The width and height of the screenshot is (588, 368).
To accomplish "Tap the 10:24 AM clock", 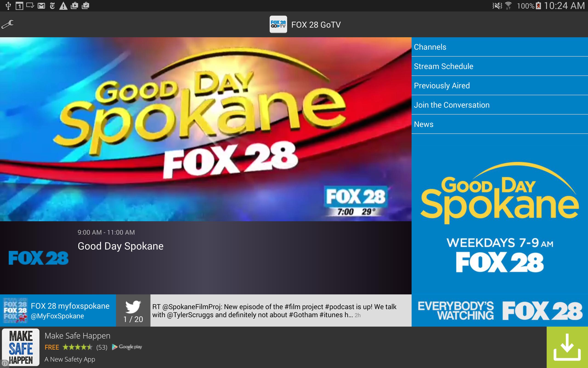I will (x=564, y=6).
